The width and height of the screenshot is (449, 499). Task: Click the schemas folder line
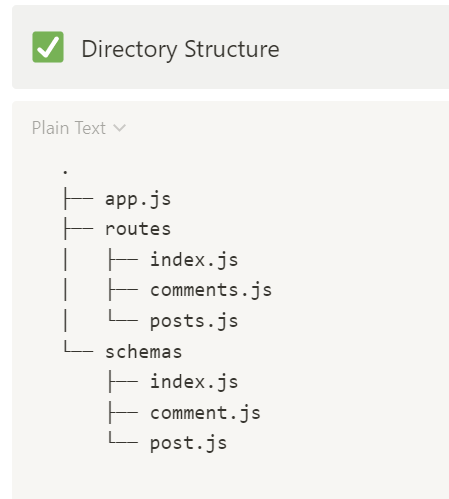coord(144,352)
